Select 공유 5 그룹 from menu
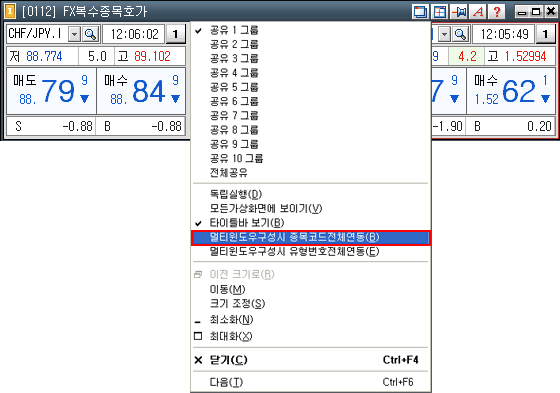Viewport: 560px width, 393px height. pyautogui.click(x=310, y=87)
